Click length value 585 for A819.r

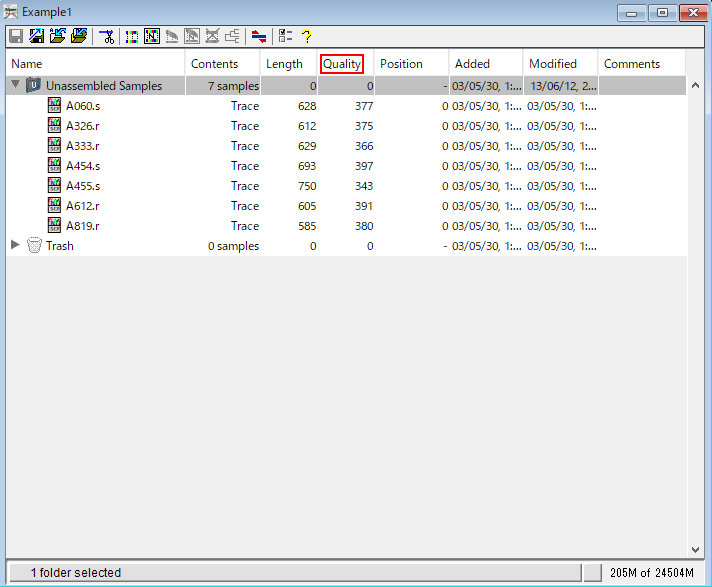(x=307, y=226)
